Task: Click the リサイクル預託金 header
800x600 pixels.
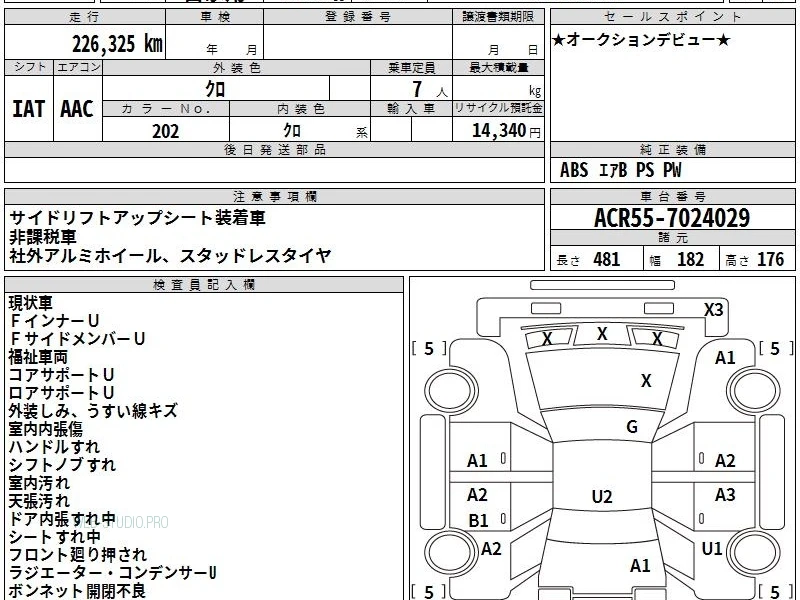Action: pos(498,109)
